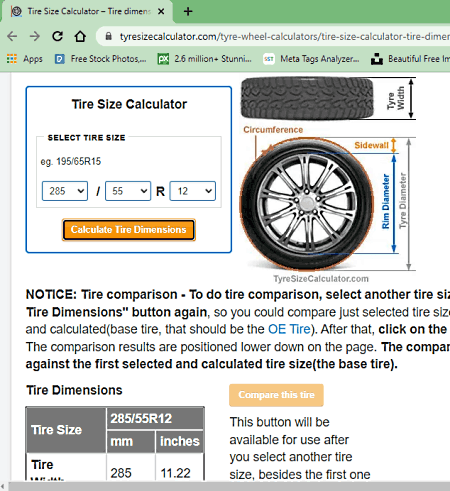Click the horizontal scrollbar left arrow
450x491 pixels.
point(3,487)
